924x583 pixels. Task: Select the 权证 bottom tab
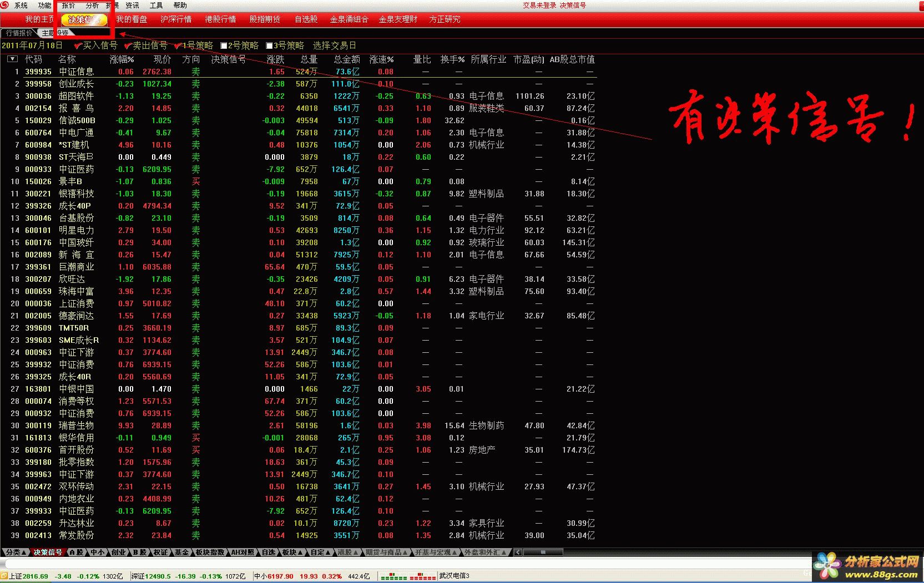click(161, 552)
